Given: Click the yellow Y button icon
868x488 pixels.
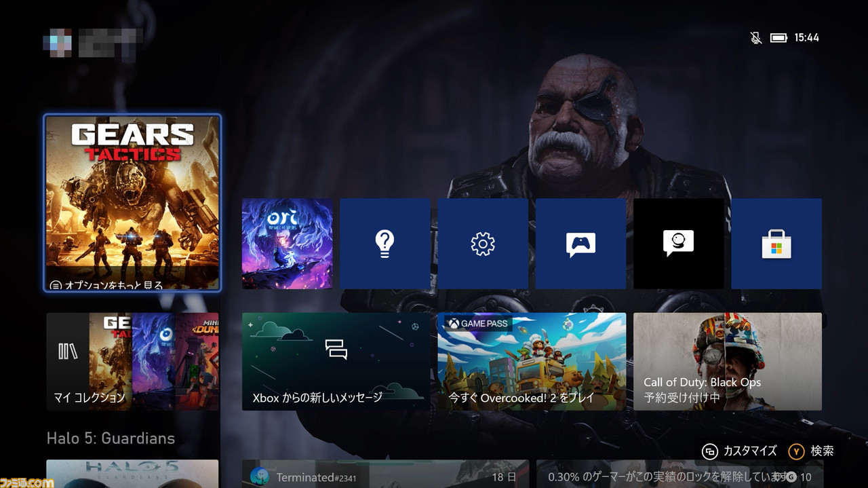Looking at the screenshot, I should [797, 451].
